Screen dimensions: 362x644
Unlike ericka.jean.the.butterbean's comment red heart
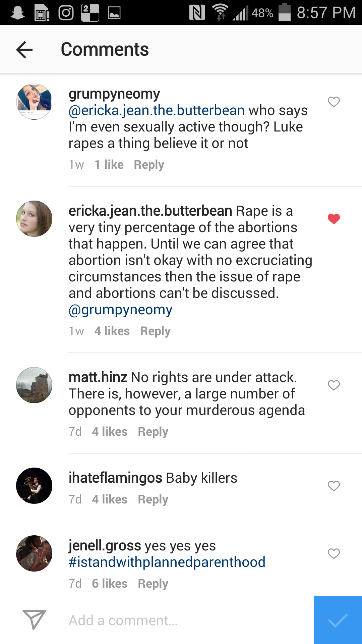pyautogui.click(x=334, y=219)
